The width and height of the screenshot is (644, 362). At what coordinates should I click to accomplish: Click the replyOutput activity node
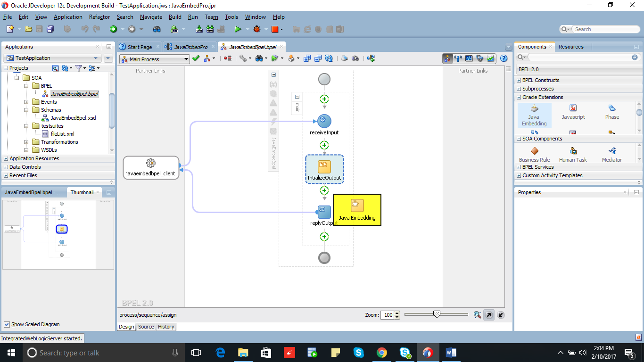(x=324, y=212)
